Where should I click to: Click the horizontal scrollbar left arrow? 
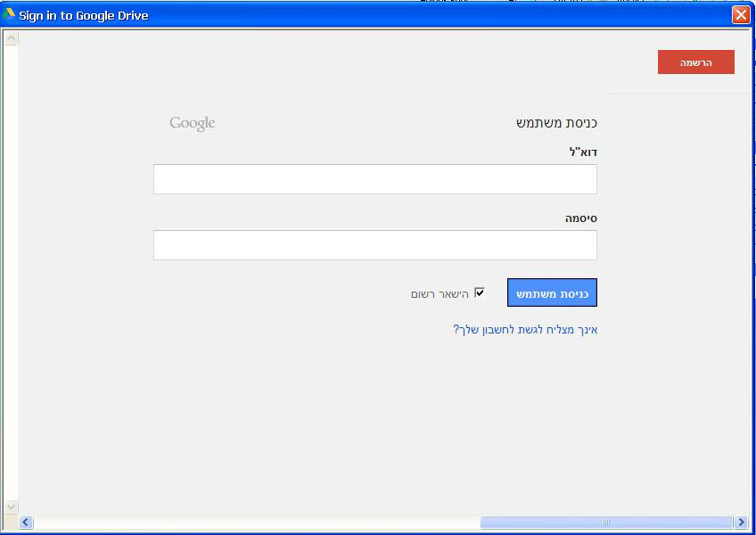tap(26, 522)
